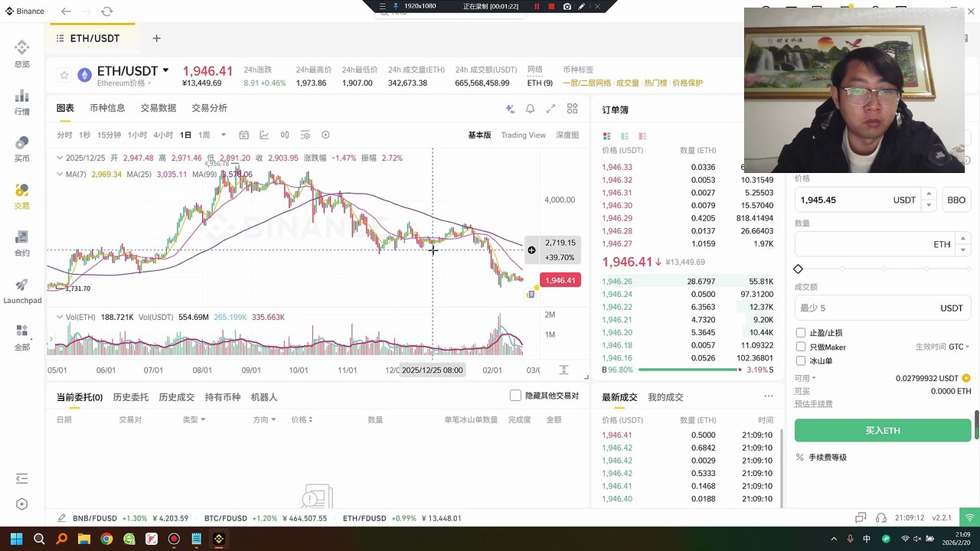Viewport: 980px width, 551px height.
Task: Switch candlestick style with the candles icon
Action: tap(285, 135)
